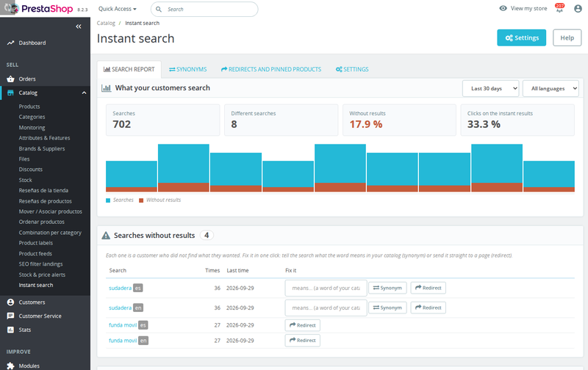Open the user profile avatar icon

tap(578, 8)
